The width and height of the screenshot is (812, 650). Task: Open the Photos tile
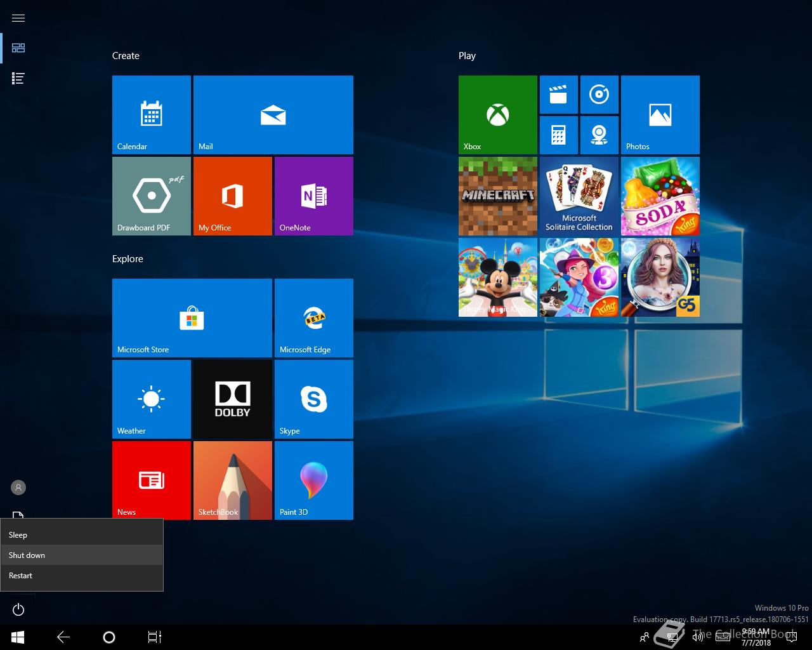tap(660, 115)
